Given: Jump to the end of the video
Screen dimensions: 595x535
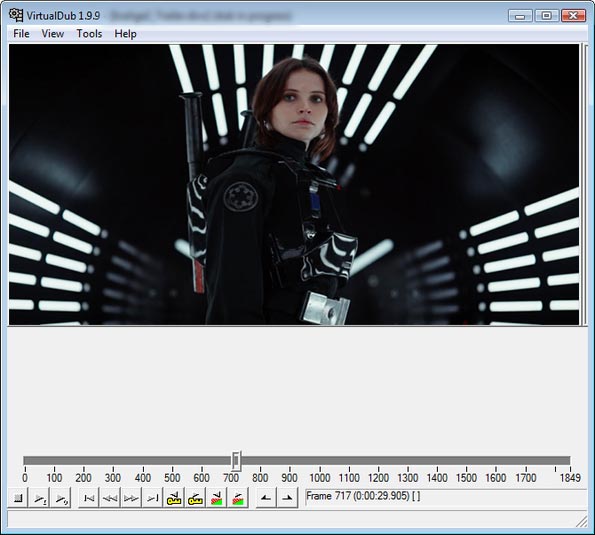Looking at the screenshot, I should tap(153, 498).
